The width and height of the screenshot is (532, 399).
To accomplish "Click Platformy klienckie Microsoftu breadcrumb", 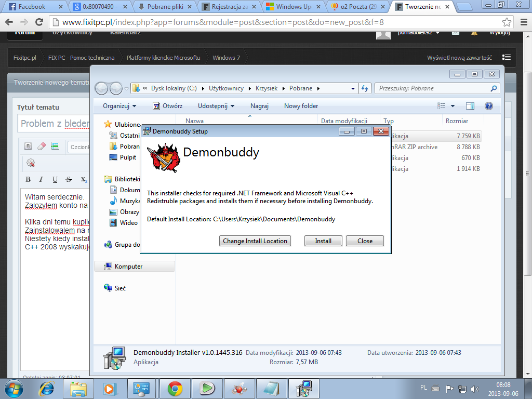I will 163,58.
